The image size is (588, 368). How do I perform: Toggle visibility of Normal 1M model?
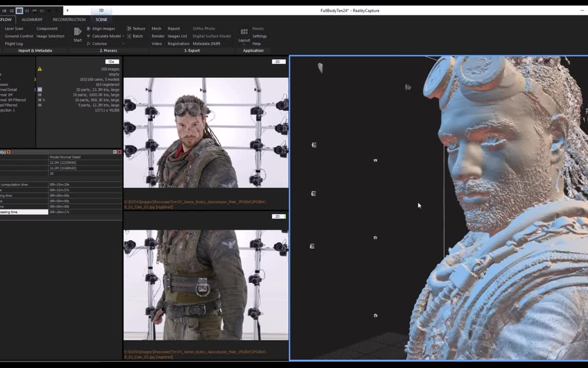tap(40, 95)
